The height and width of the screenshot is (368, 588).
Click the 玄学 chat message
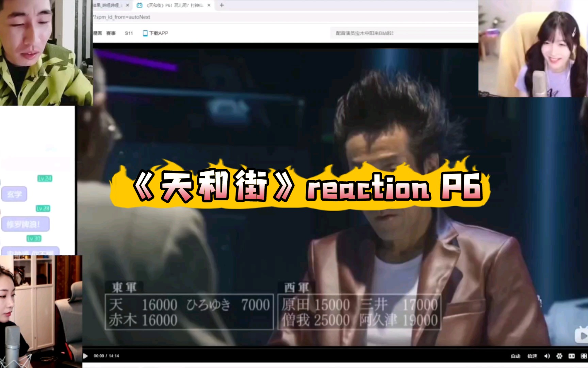14,194
